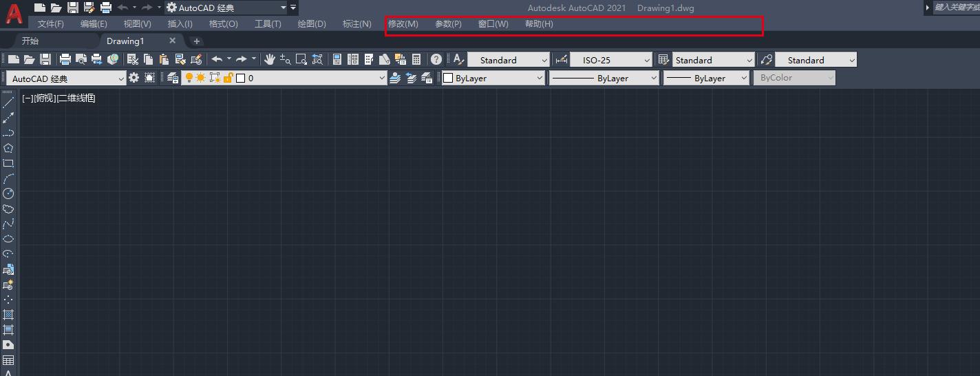Click the Dimension Style icon

tap(561, 60)
